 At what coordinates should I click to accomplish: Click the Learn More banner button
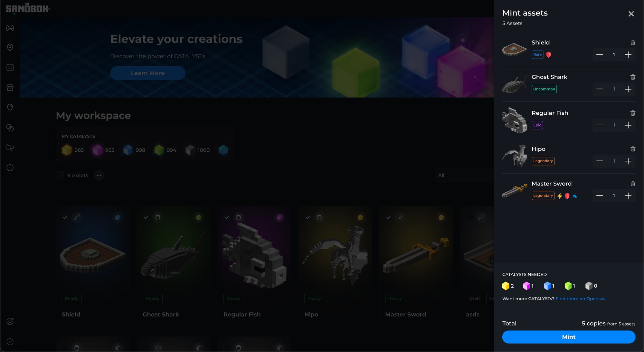click(x=147, y=73)
